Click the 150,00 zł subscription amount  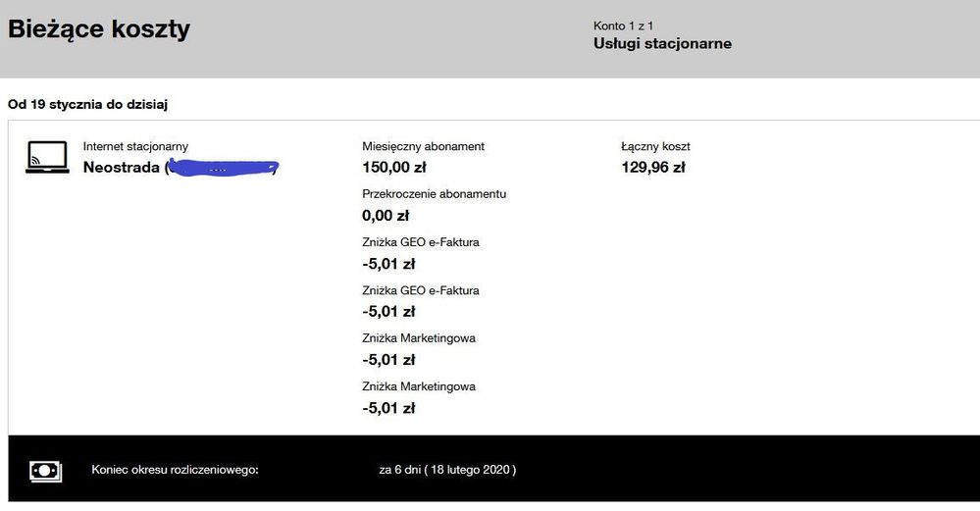[393, 168]
